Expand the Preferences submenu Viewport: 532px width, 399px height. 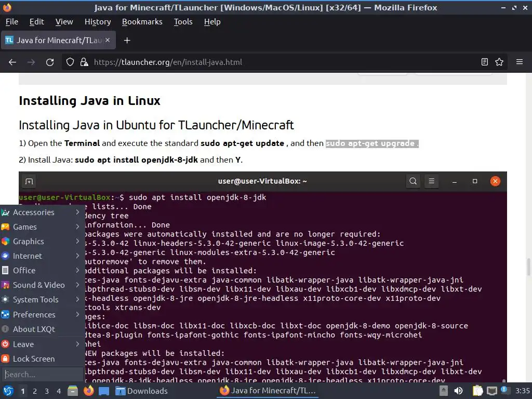coord(42,314)
